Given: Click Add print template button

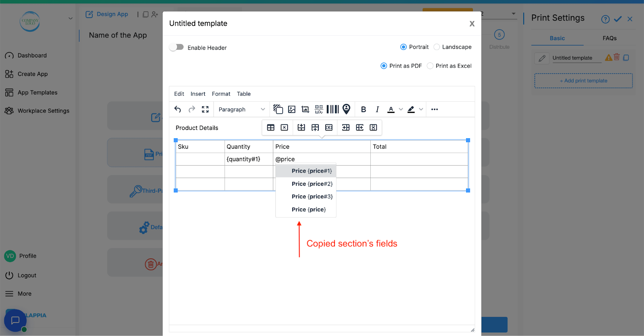Looking at the screenshot, I should click(x=583, y=81).
